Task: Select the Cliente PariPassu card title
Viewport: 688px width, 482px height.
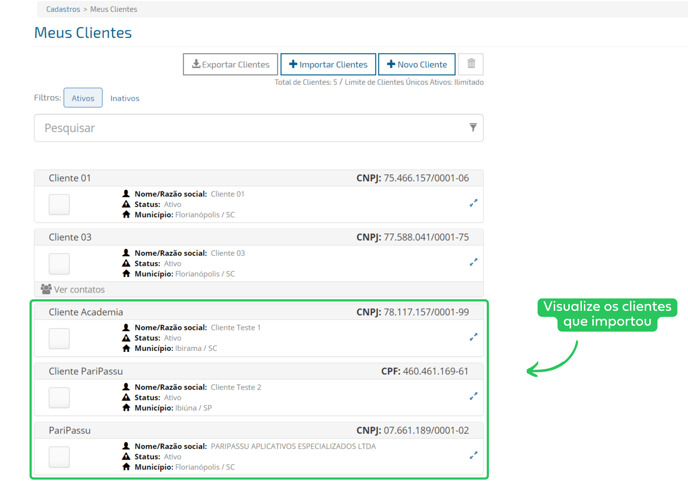Action: click(x=86, y=371)
